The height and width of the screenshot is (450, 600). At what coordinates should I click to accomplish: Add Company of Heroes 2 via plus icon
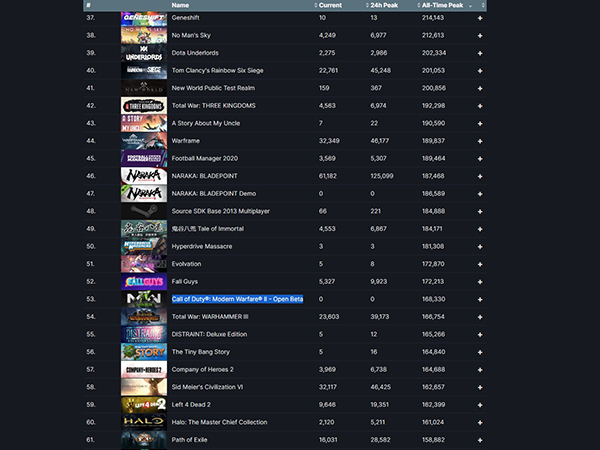(x=480, y=370)
